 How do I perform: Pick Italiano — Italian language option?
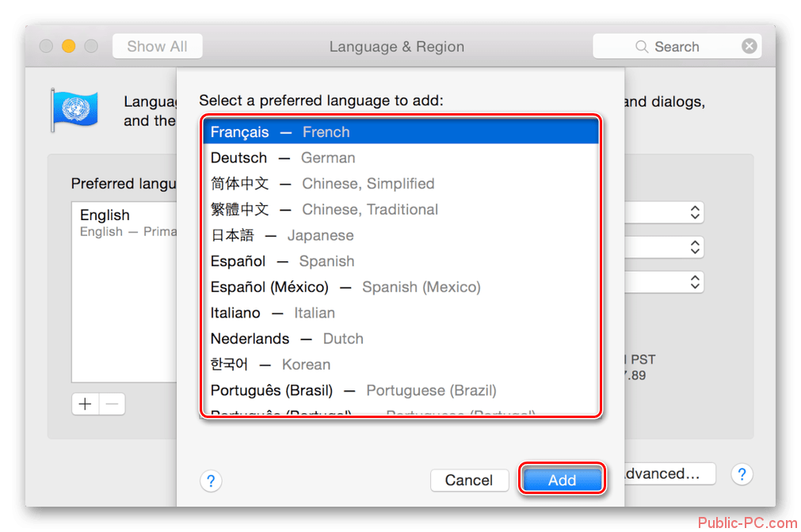click(x=273, y=313)
